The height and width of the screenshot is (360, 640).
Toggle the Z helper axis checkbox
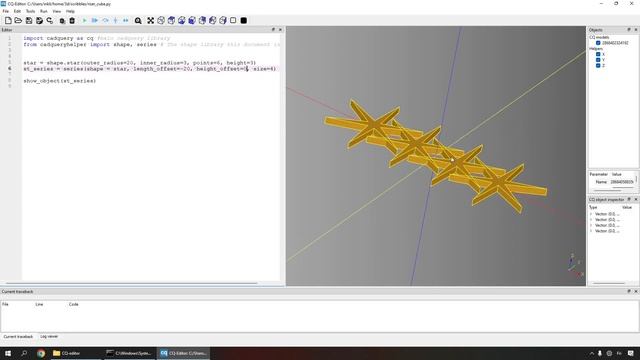click(598, 66)
